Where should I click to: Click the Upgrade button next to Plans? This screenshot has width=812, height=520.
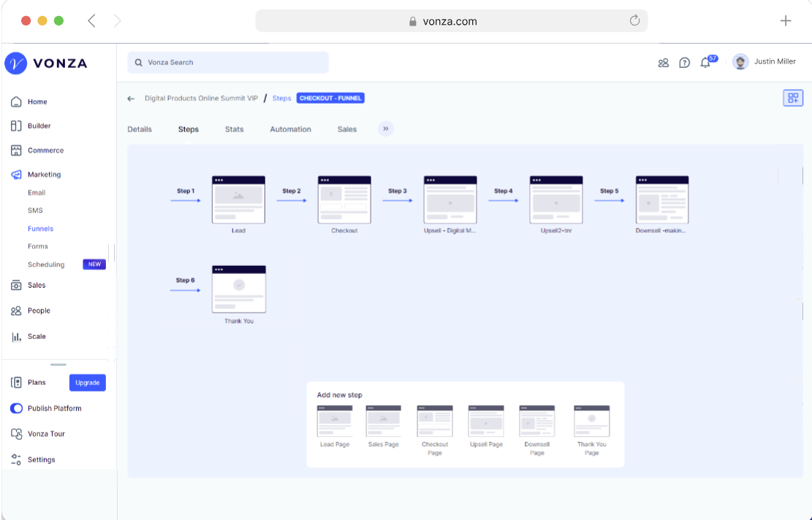[87, 382]
